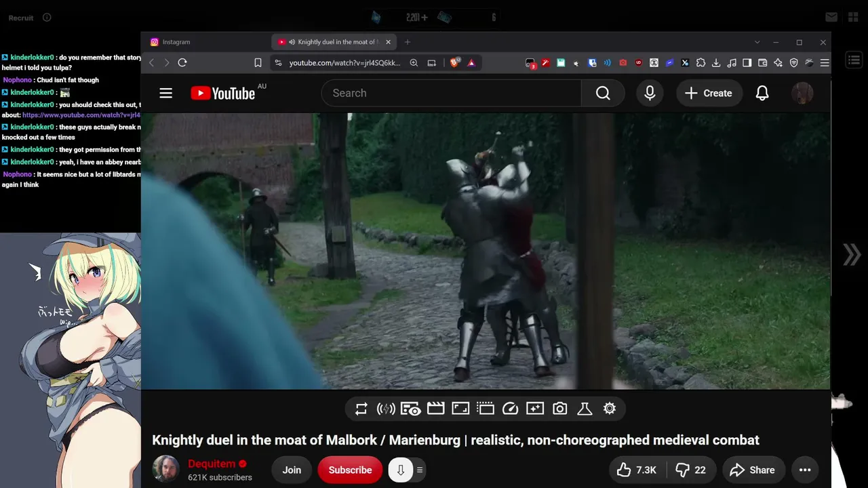
Task: Click the knight duel video player
Action: pos(486,251)
